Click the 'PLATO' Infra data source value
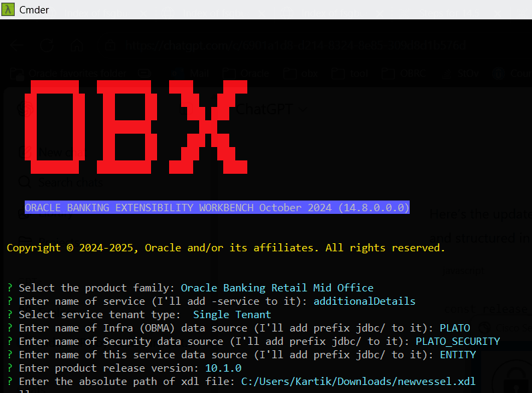This screenshot has height=393, width=532. [x=455, y=328]
